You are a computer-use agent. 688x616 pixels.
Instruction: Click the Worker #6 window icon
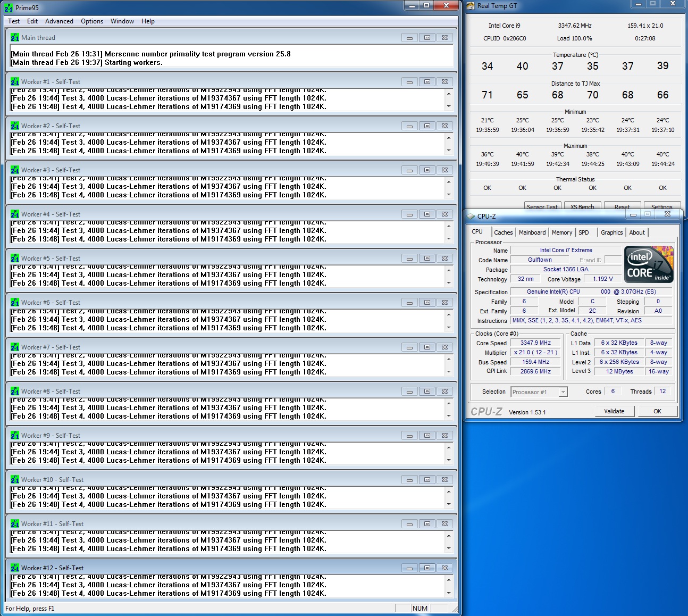tap(15, 303)
